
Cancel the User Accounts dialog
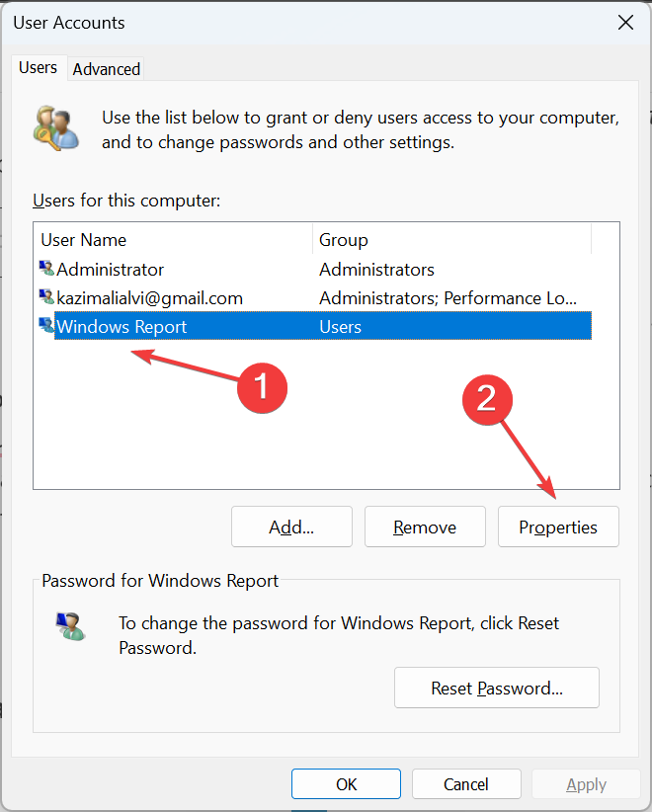[x=466, y=784]
